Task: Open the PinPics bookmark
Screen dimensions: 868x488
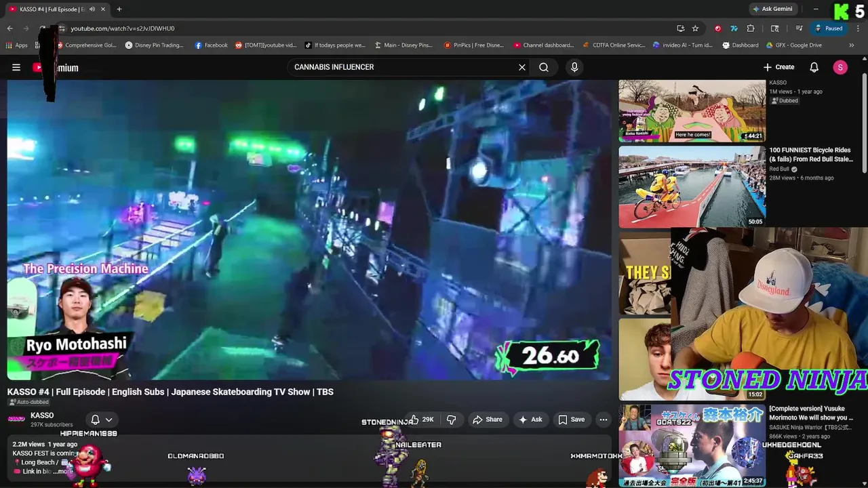Action: pyautogui.click(x=473, y=45)
